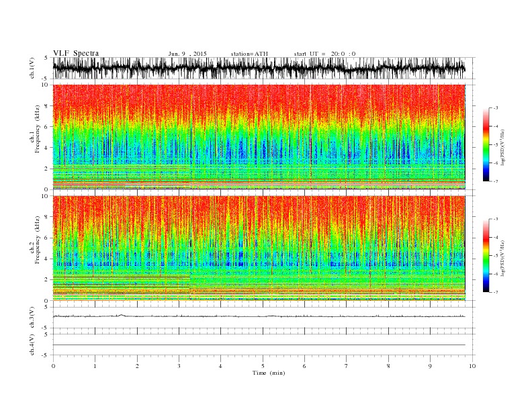
Task: Click the 'ch.1(V)' waveform axis label
Action: 32,68
